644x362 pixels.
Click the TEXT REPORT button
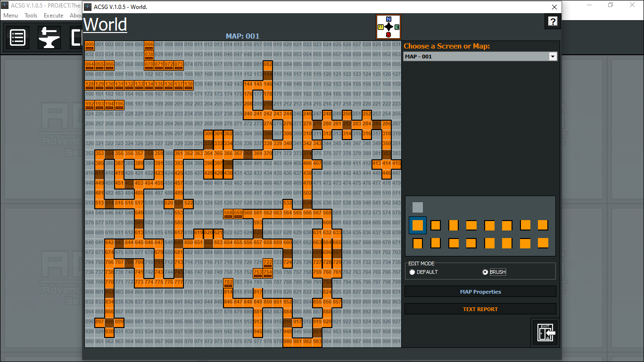coord(480,309)
